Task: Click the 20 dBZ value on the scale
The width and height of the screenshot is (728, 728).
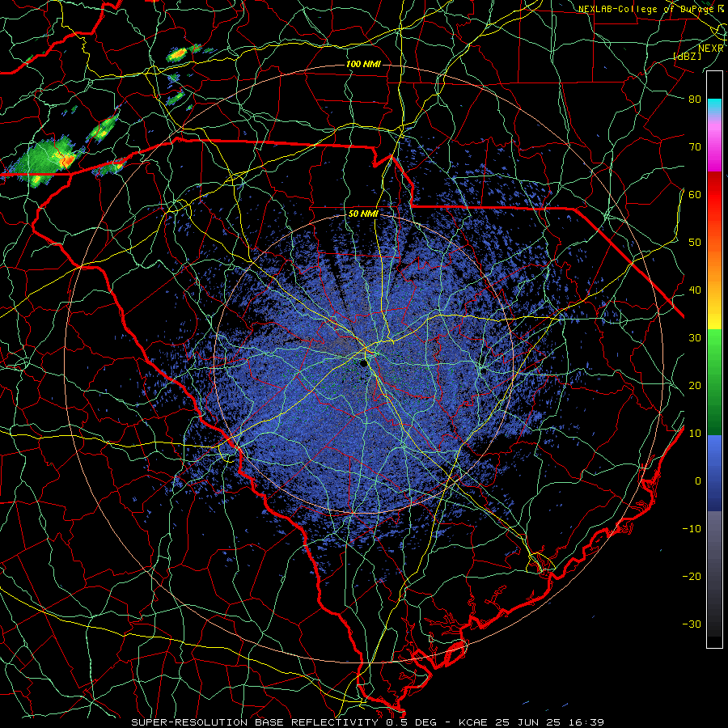Action: 695,385
